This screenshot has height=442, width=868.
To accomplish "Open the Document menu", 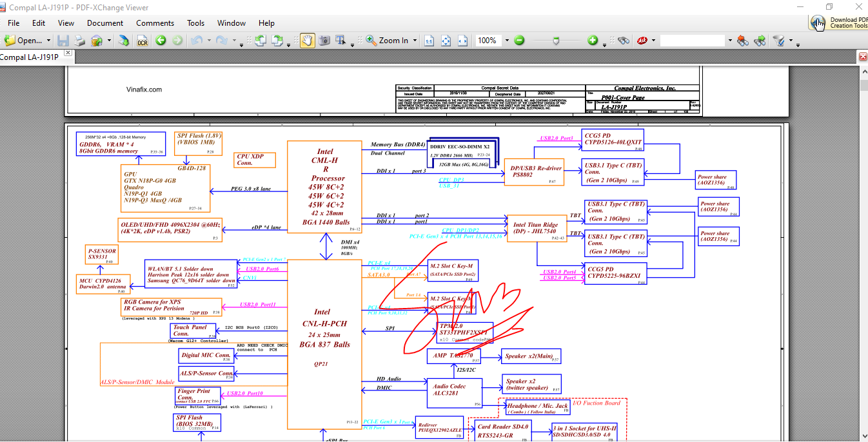I will click(x=105, y=23).
